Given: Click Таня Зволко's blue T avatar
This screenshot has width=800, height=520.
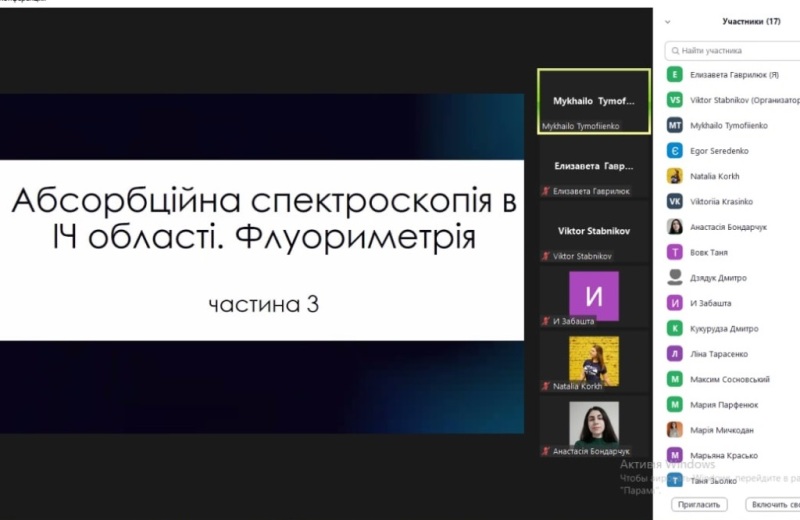Looking at the screenshot, I should coord(674,480).
